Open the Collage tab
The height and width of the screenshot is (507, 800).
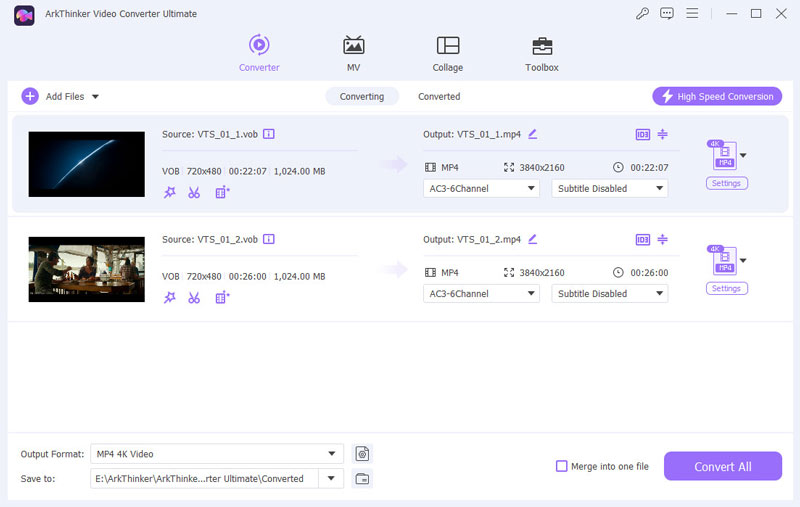tap(448, 53)
